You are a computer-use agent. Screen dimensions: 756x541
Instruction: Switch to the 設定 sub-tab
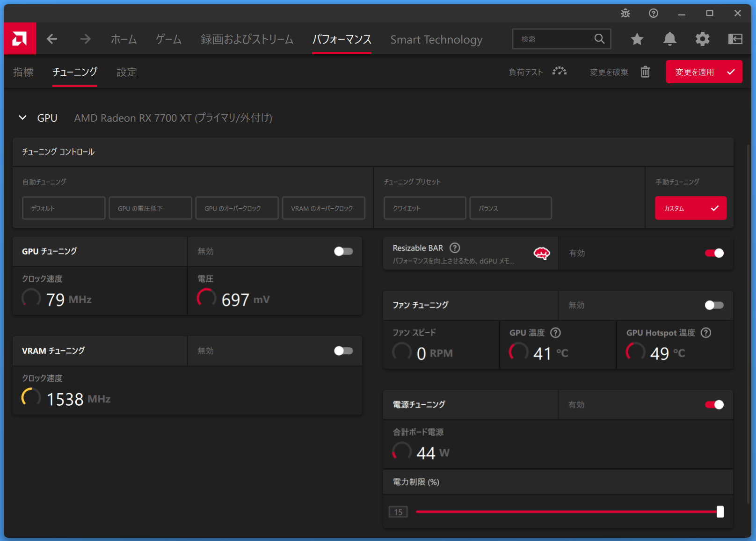127,72
